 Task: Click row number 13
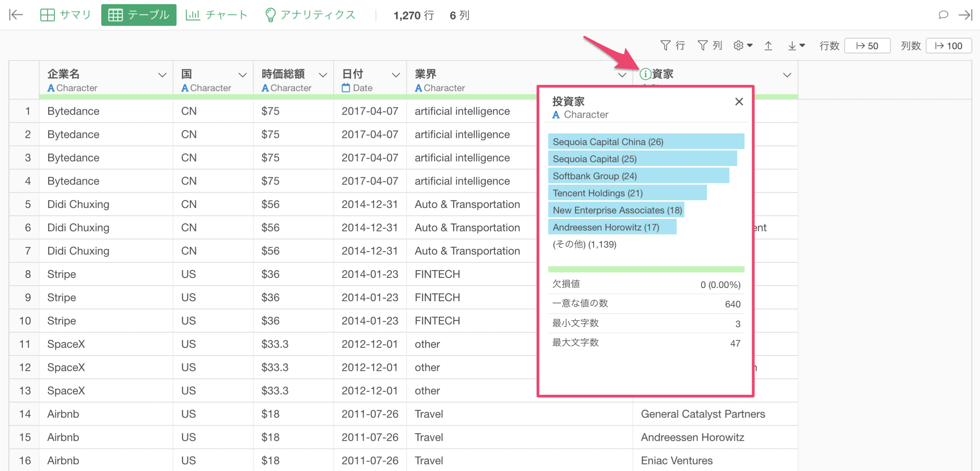(24, 391)
